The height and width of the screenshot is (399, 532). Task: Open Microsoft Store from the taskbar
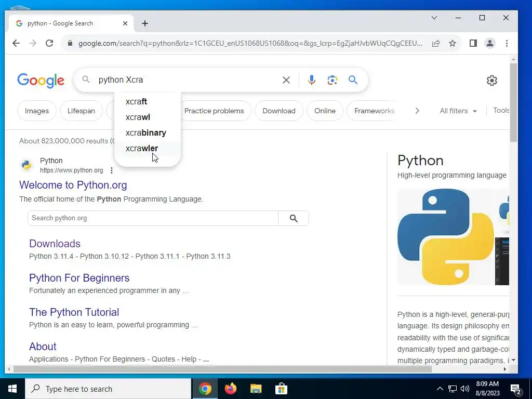[281, 389]
